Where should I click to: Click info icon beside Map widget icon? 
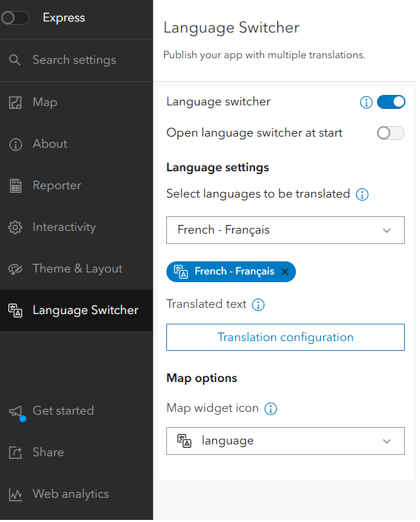(x=271, y=409)
